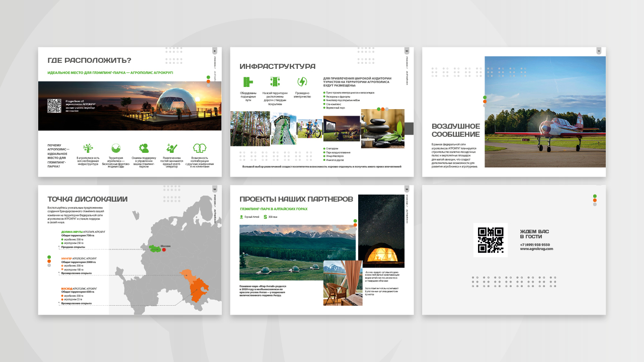Screen dimensions: 644x362
Task: Click the Altai mountains panorama photo
Action: pyautogui.click(x=298, y=252)
